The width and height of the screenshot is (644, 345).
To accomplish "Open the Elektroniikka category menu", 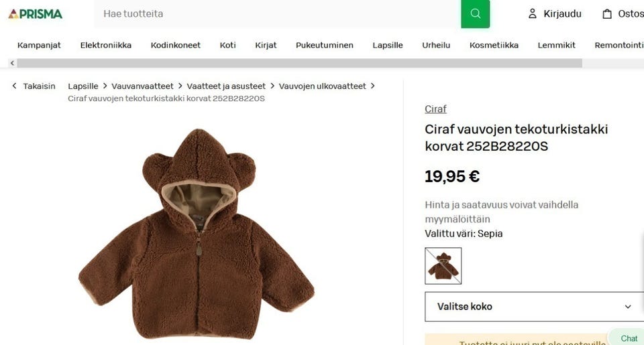I will coord(105,45).
